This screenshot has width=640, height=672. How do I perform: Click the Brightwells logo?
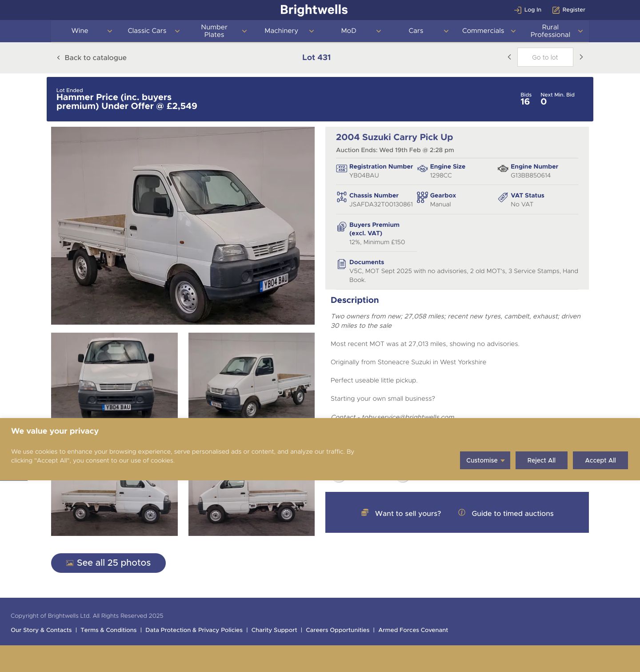(314, 10)
